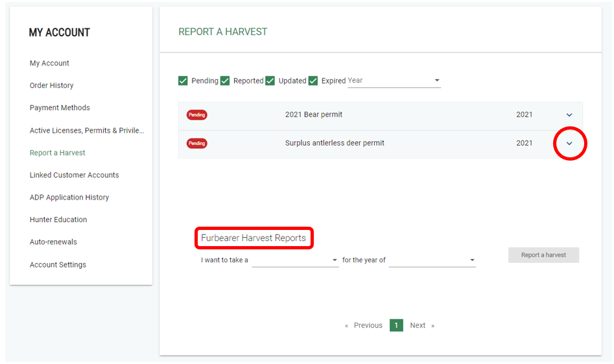Open Order History in sidebar
Image resolution: width=614 pixels, height=364 pixels.
[x=51, y=85]
